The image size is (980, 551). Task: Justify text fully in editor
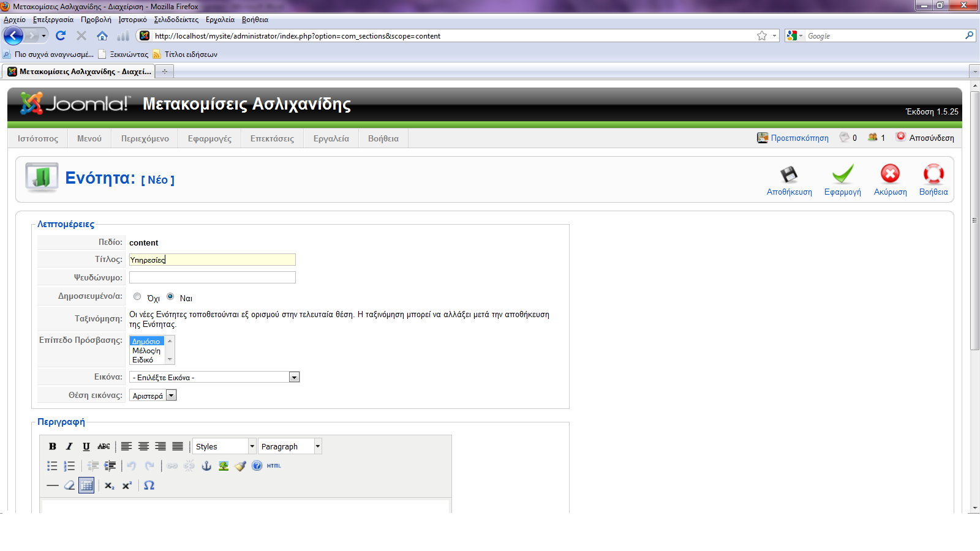(x=178, y=446)
